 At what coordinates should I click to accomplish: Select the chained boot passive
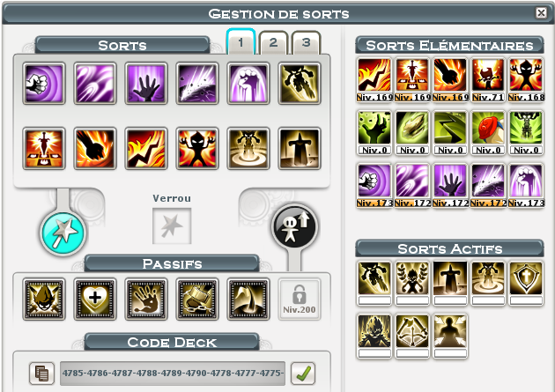(x=197, y=299)
